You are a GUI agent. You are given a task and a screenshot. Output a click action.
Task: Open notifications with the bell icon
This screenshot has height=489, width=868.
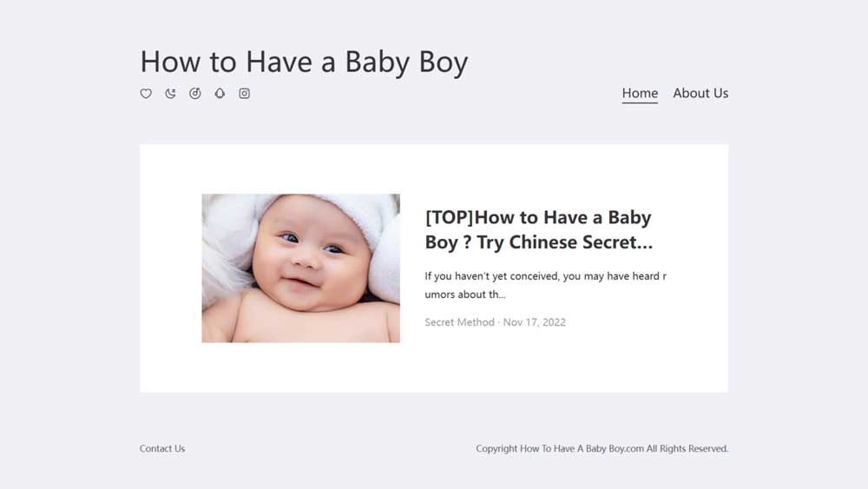220,93
